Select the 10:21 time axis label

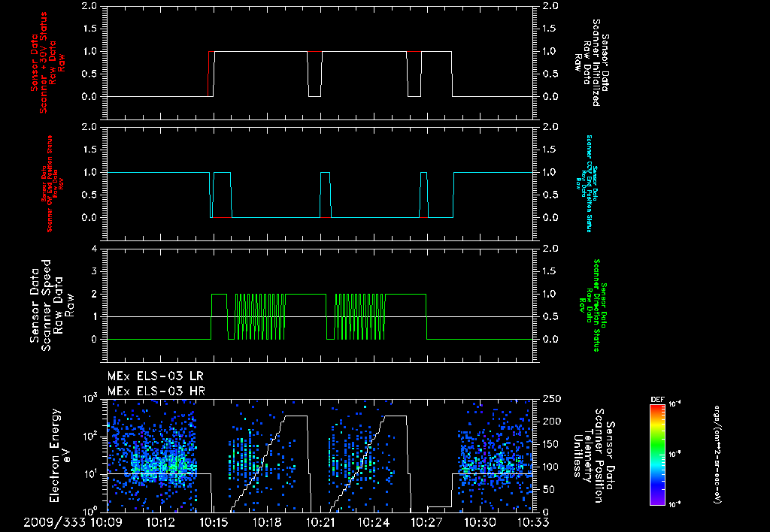pyautogui.click(x=320, y=523)
